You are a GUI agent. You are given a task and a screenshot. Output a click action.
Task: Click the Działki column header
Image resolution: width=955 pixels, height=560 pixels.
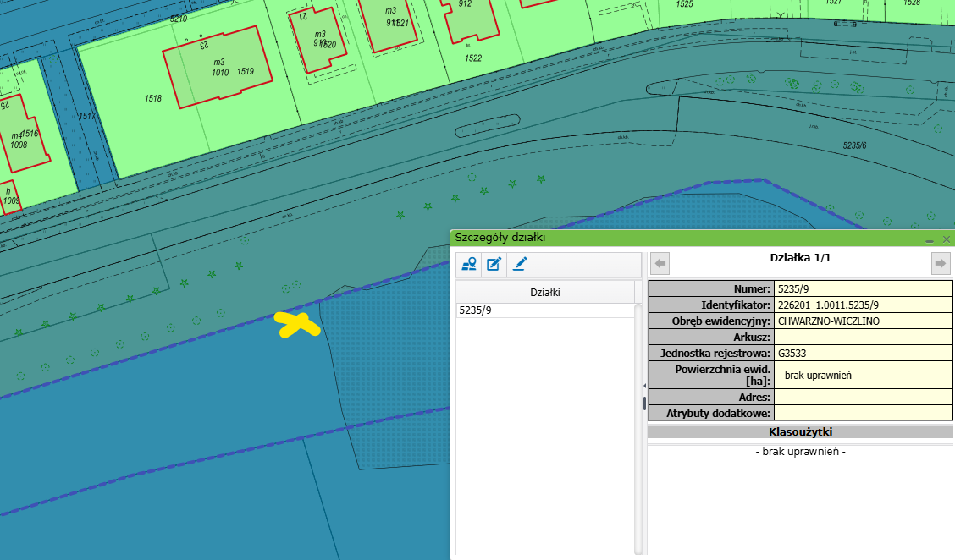[545, 292]
